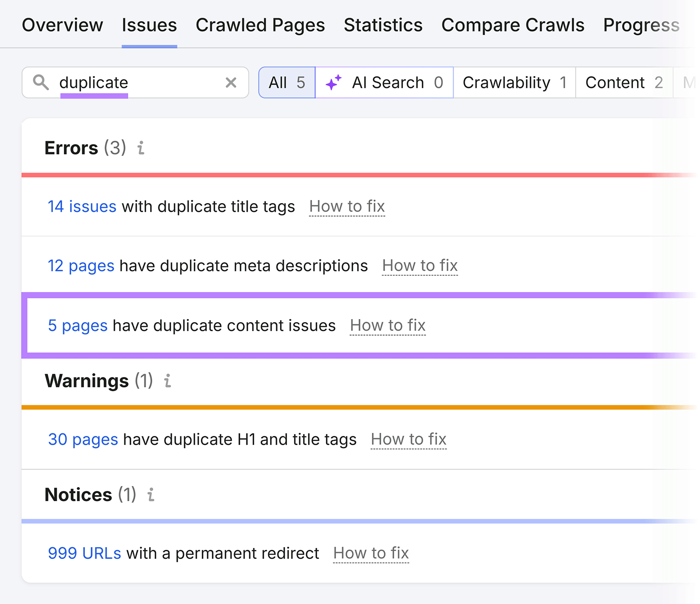Screen dimensions: 700x604
Task: Show info for Warnings section
Action: pos(168,381)
